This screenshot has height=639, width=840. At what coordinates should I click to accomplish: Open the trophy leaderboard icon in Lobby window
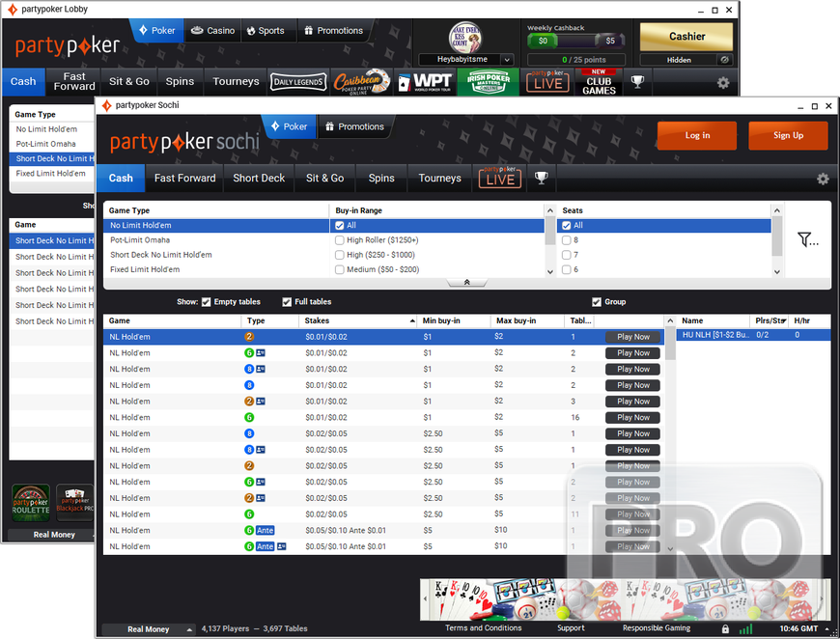click(637, 81)
